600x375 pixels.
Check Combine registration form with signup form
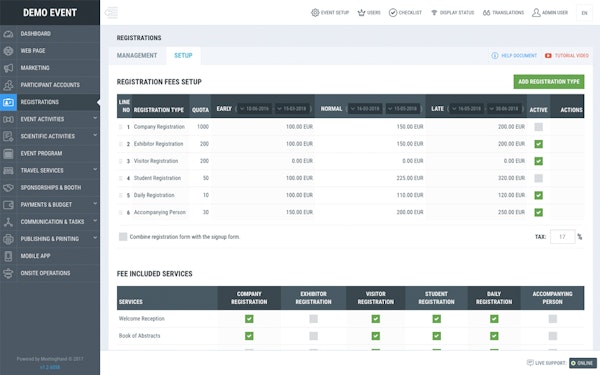pyautogui.click(x=123, y=237)
